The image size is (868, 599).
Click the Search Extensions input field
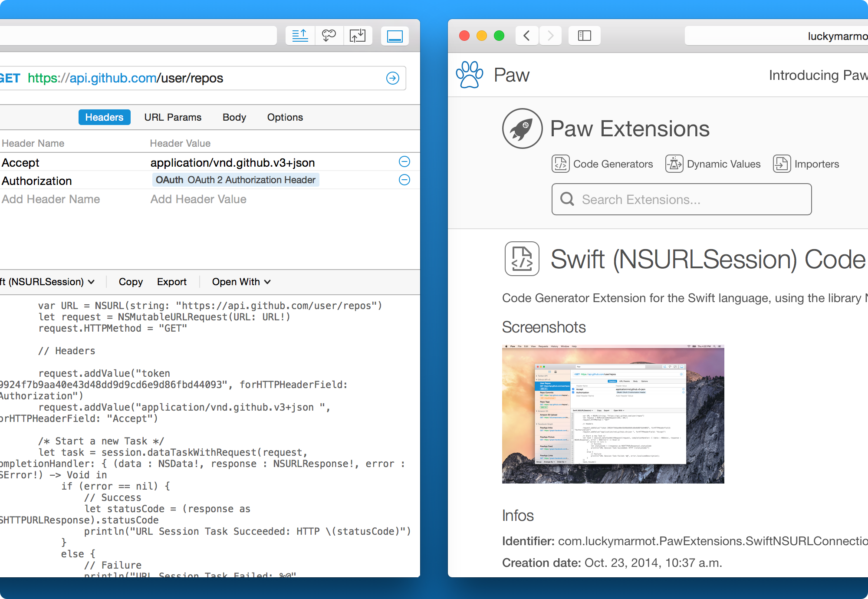(681, 199)
